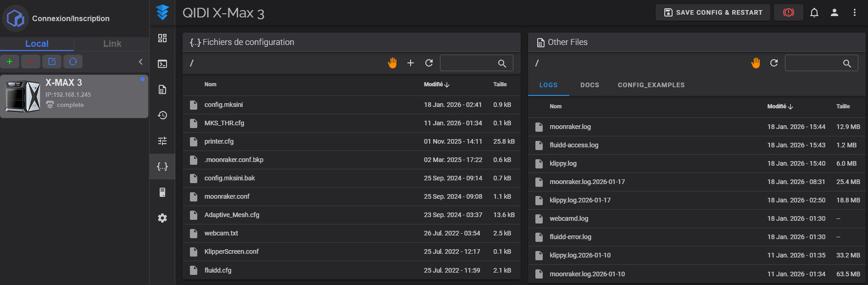Click the plus add icon in Fichiers de configuration
This screenshot has height=285, width=868.
pos(411,63)
